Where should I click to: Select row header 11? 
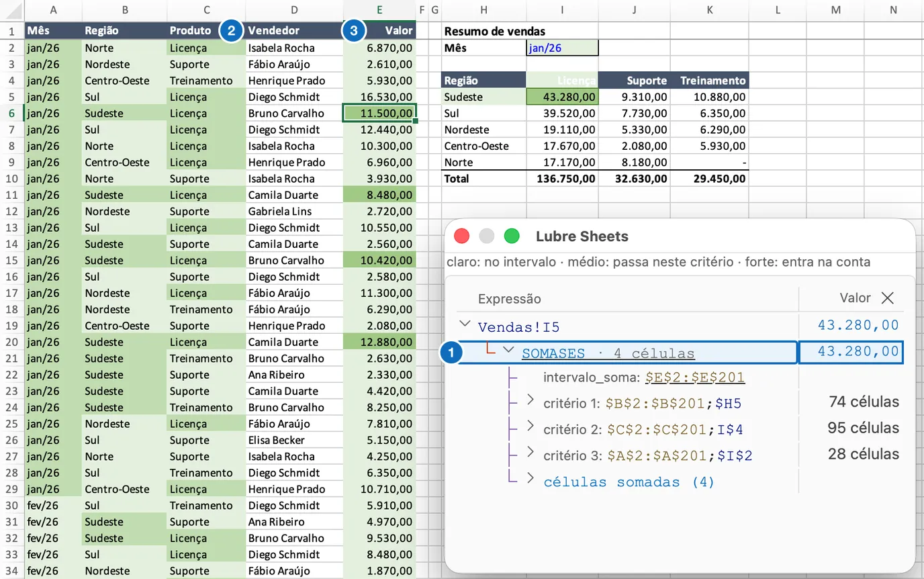tap(12, 195)
